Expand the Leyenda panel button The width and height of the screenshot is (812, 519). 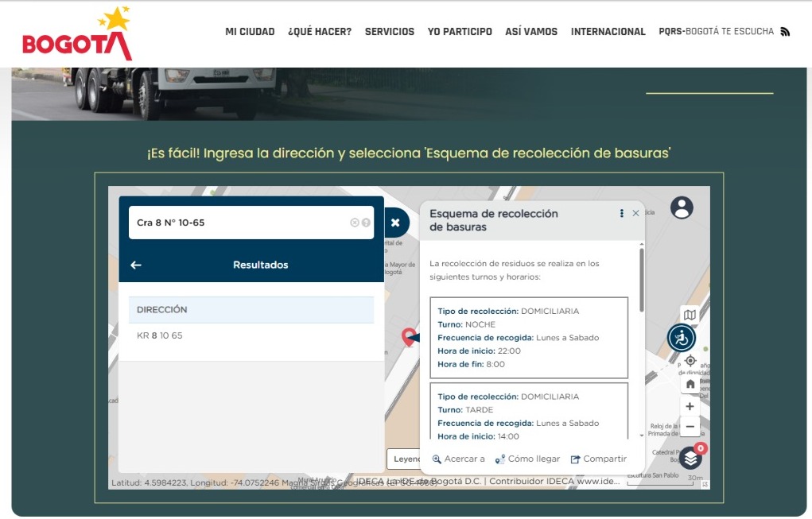404,459
